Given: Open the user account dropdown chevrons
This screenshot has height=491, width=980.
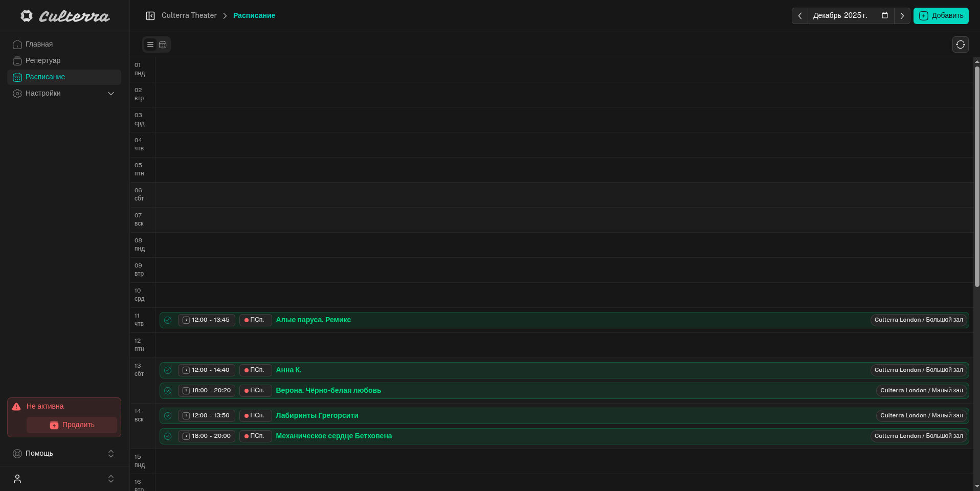Looking at the screenshot, I should (x=111, y=479).
